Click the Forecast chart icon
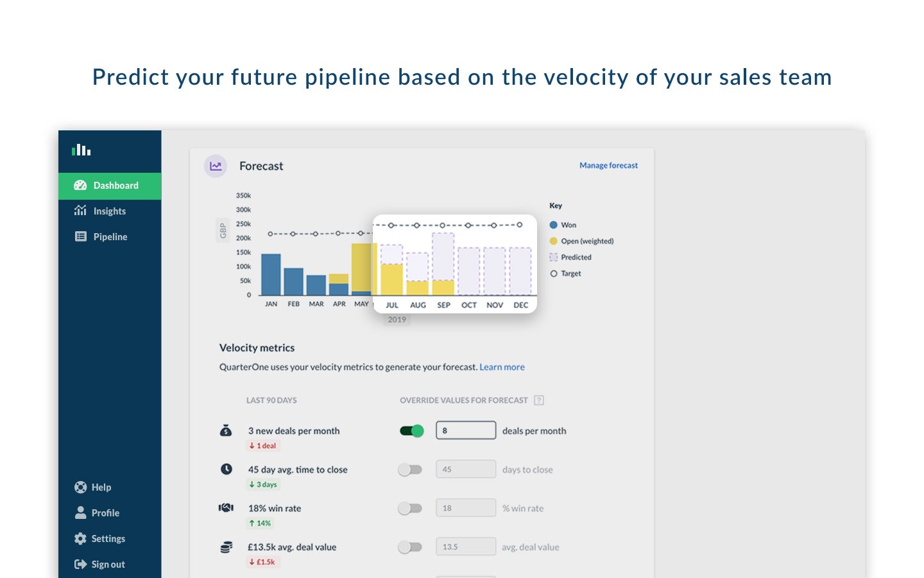The height and width of the screenshot is (578, 924). 216,166
